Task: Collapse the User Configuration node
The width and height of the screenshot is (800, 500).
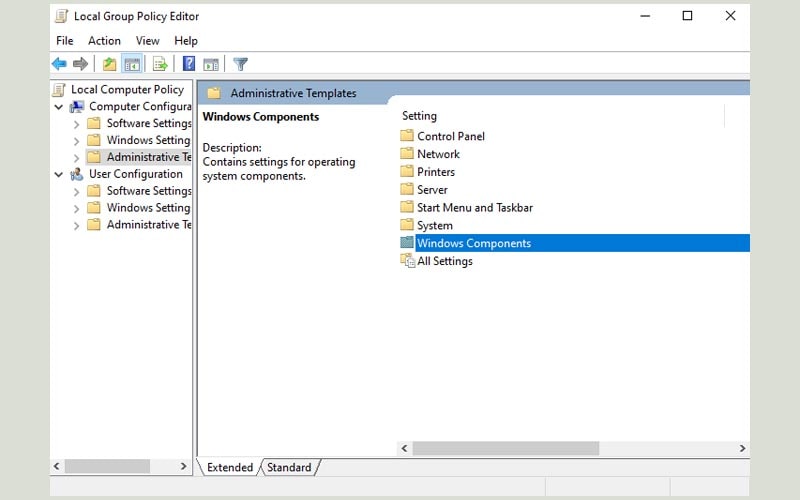Action: pos(59,174)
